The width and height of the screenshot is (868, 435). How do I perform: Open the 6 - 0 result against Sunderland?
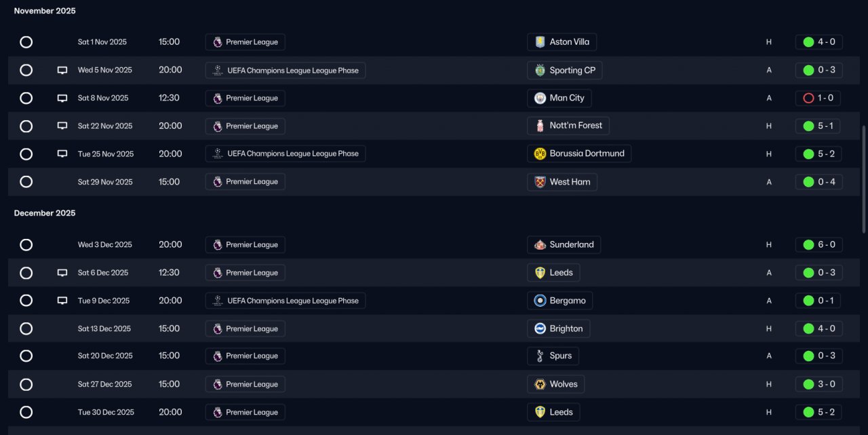(818, 245)
